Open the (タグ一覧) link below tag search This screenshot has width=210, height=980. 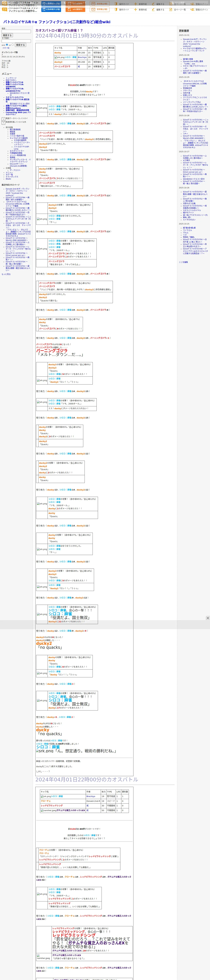pyautogui.click(x=6, y=48)
